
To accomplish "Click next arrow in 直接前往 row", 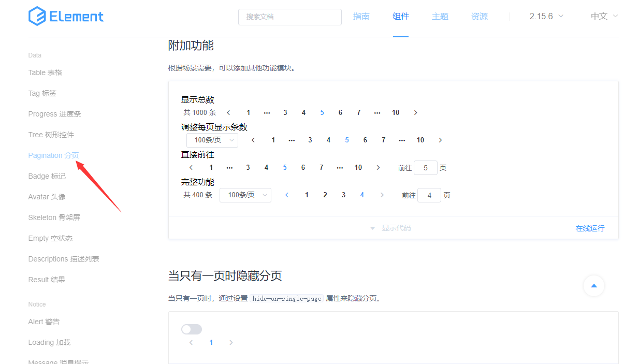I will 378,167.
